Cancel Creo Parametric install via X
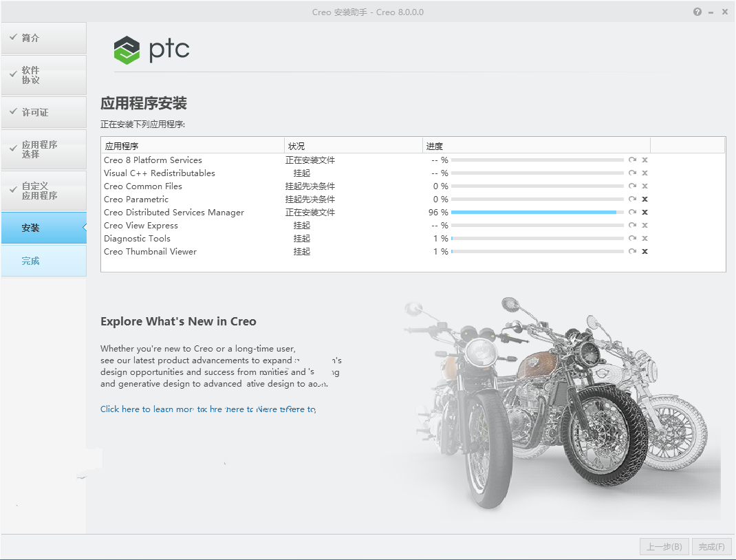Image resolution: width=736 pixels, height=560 pixels. tap(645, 199)
